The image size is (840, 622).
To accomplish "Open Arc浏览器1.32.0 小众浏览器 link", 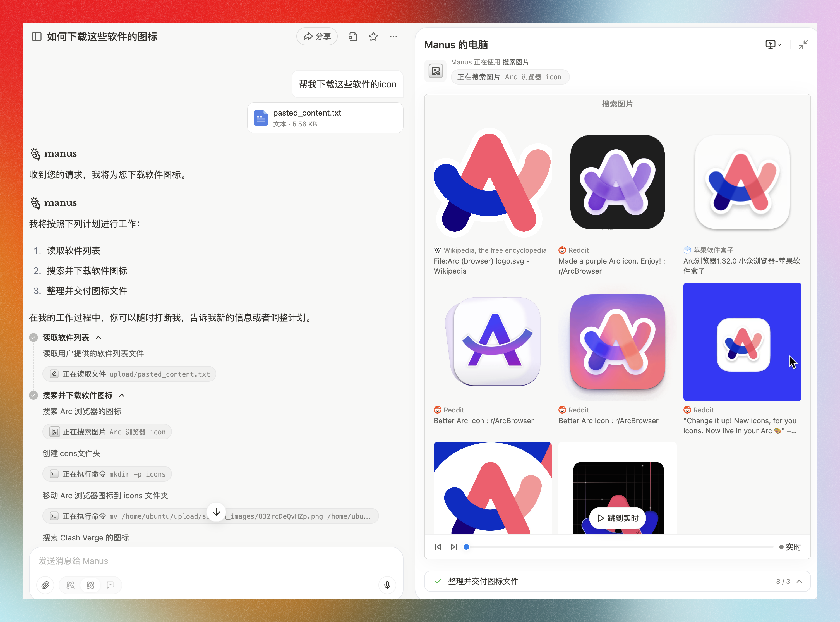I will (741, 266).
